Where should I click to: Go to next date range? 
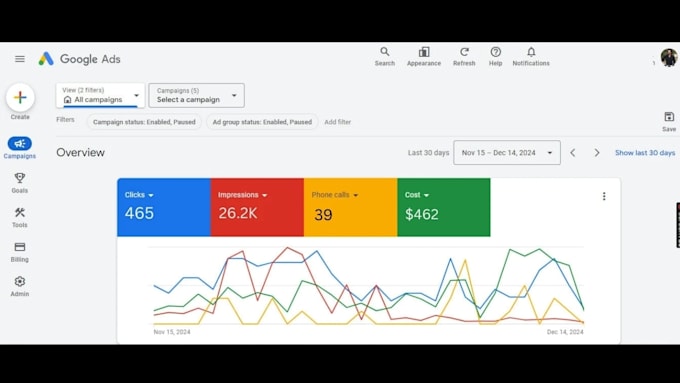pos(597,153)
